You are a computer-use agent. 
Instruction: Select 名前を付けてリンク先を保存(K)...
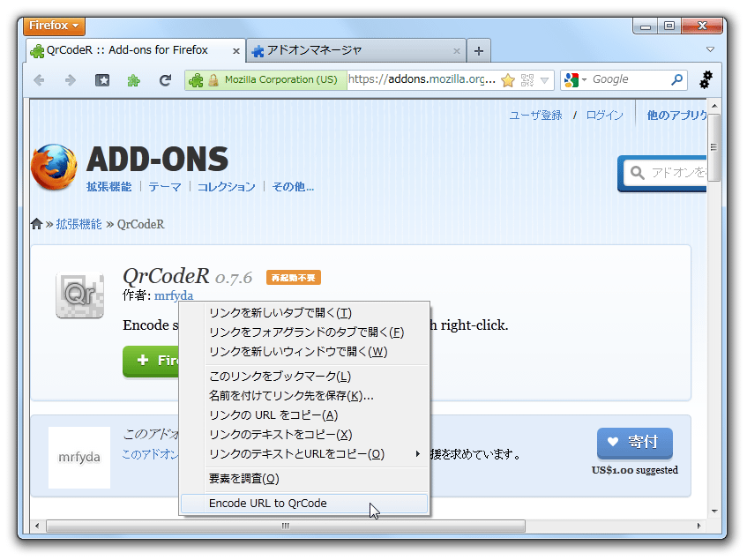[304, 396]
